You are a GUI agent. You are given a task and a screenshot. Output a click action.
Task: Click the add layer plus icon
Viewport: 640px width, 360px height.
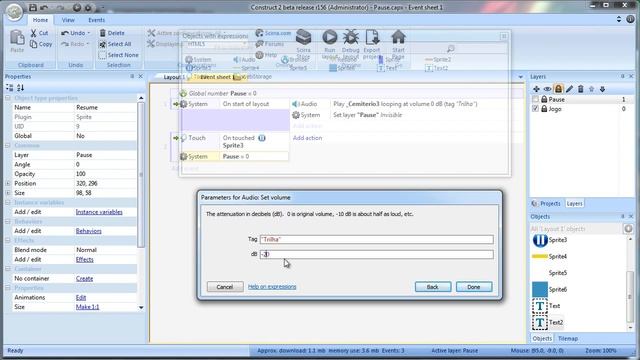(x=536, y=89)
